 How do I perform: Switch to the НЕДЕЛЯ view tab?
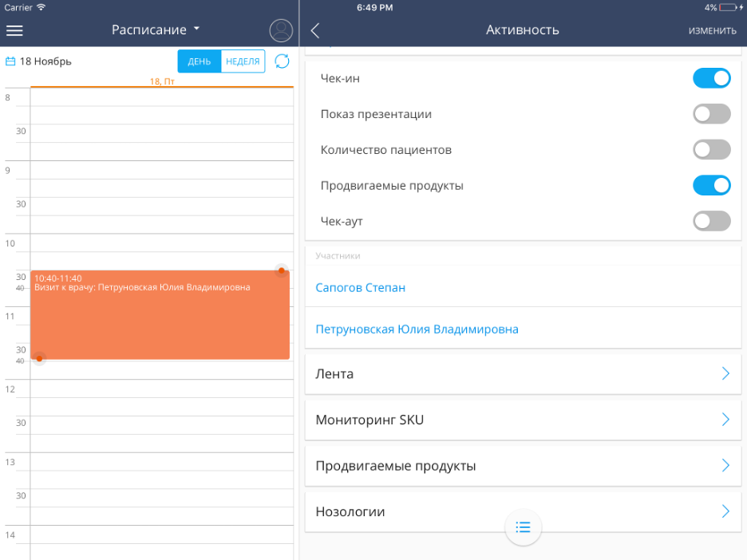[x=243, y=61]
